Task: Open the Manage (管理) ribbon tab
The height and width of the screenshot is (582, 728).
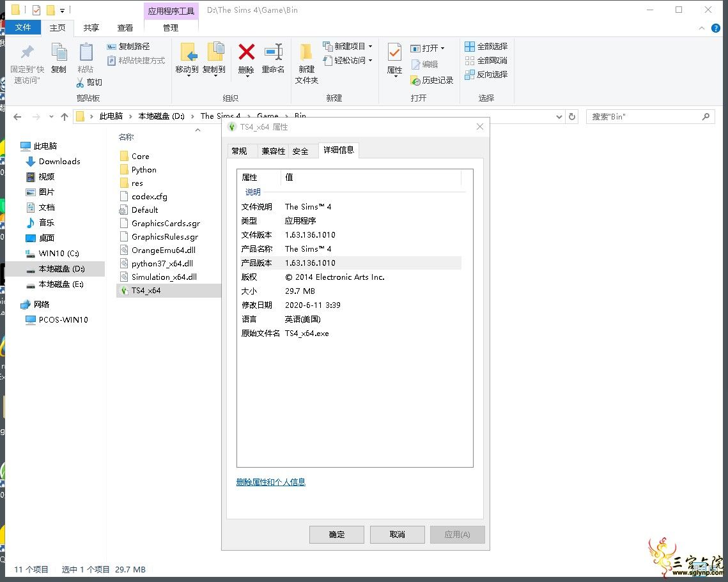Action: (171, 28)
